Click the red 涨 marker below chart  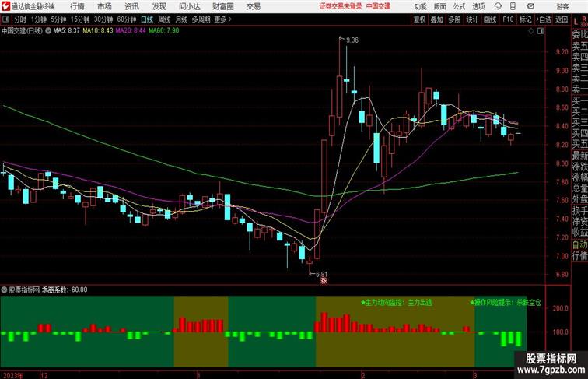pos(324,281)
